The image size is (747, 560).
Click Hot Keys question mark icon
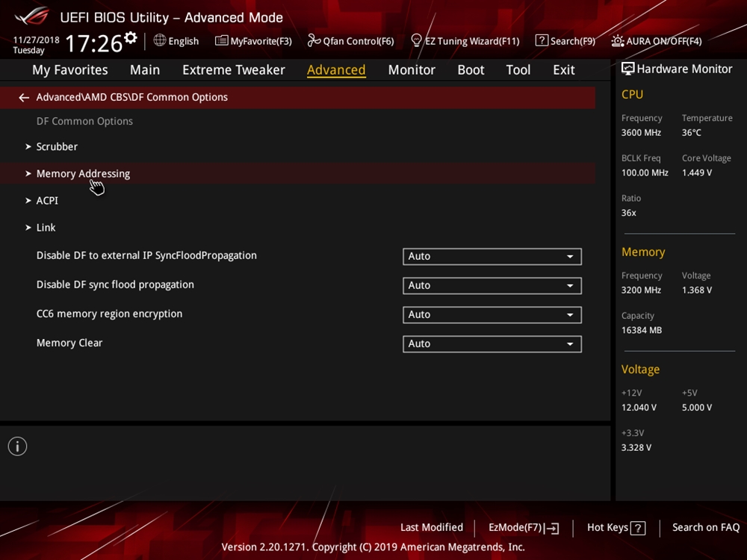[x=638, y=528]
